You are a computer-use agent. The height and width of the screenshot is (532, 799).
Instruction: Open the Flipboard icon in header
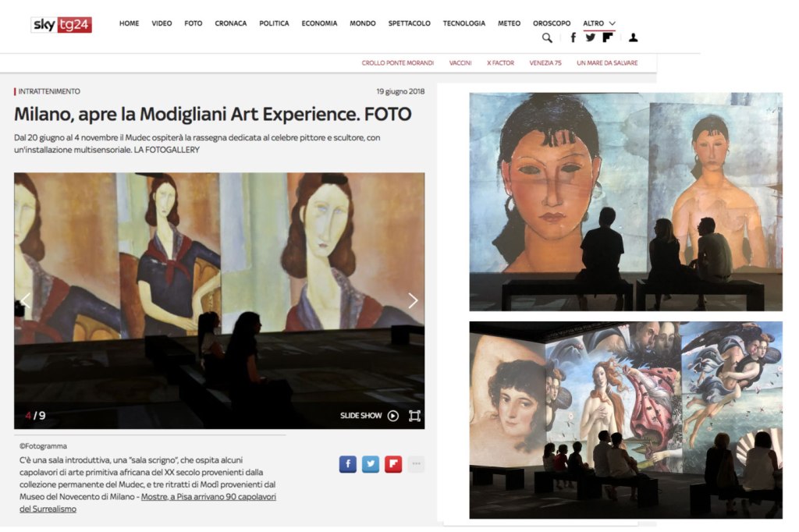pos(607,37)
